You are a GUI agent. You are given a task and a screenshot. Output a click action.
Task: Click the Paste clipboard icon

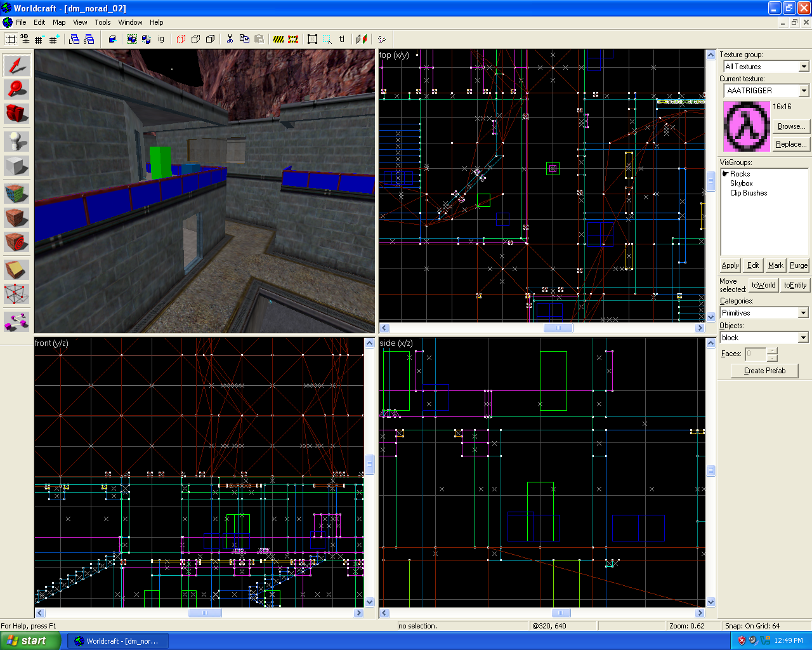[x=259, y=39]
